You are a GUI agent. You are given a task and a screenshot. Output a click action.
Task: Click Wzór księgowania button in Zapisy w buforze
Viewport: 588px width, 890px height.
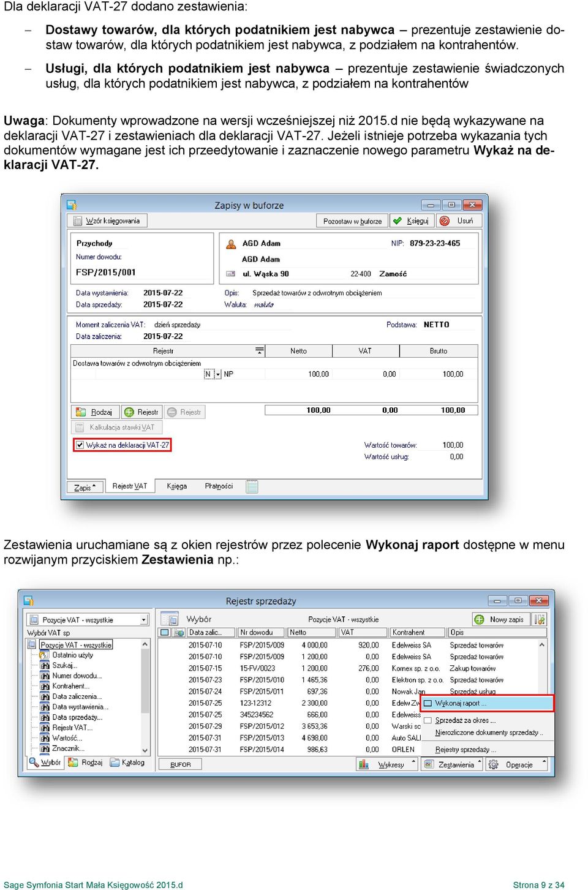[x=107, y=221]
